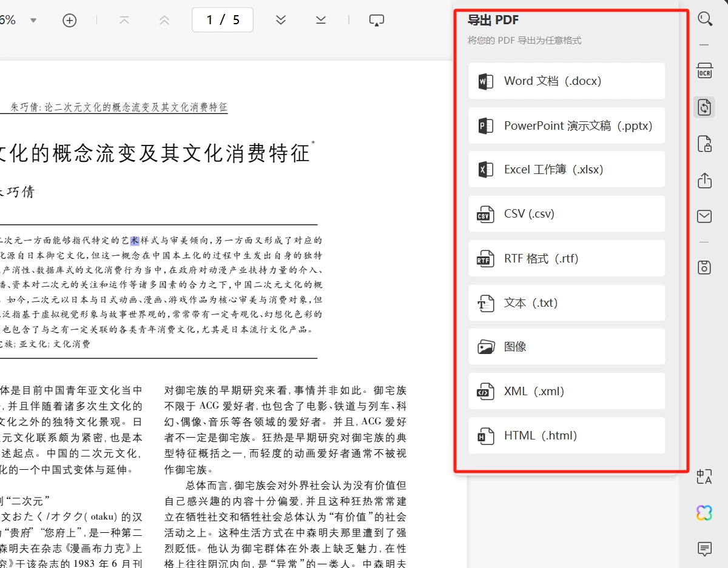Open the comments panel icon
Screen dimensions: 728x568
tap(704, 549)
